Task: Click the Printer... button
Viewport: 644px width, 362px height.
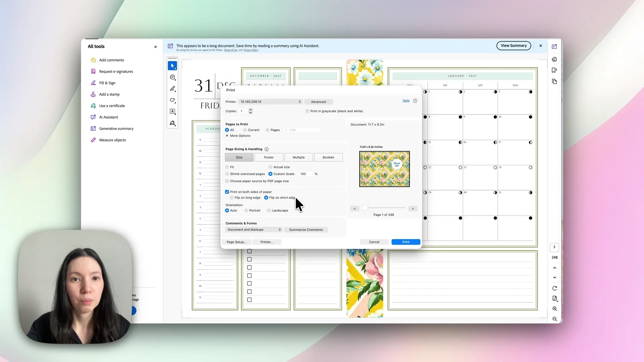Action: point(267,242)
